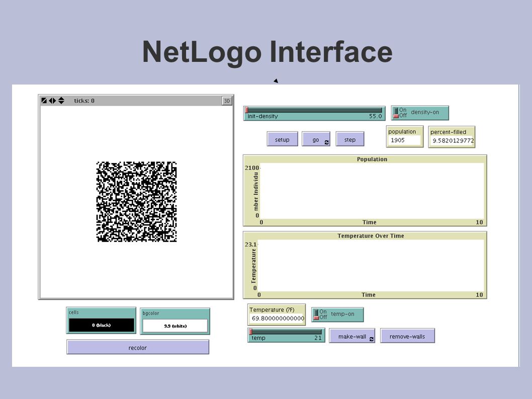Click the black-and-white cell grid in the view

tap(136, 202)
